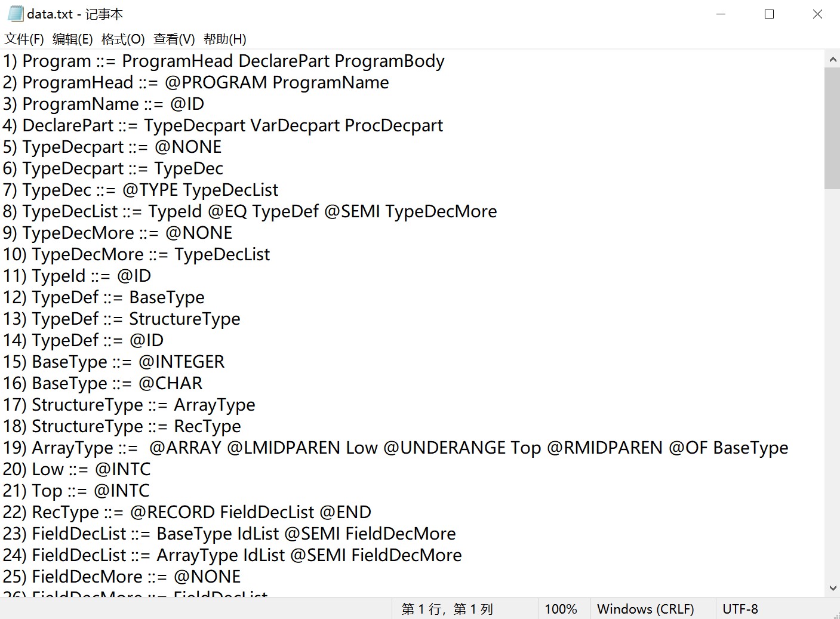The image size is (840, 619).
Task: Open the 文件(F) menu
Action: [24, 39]
